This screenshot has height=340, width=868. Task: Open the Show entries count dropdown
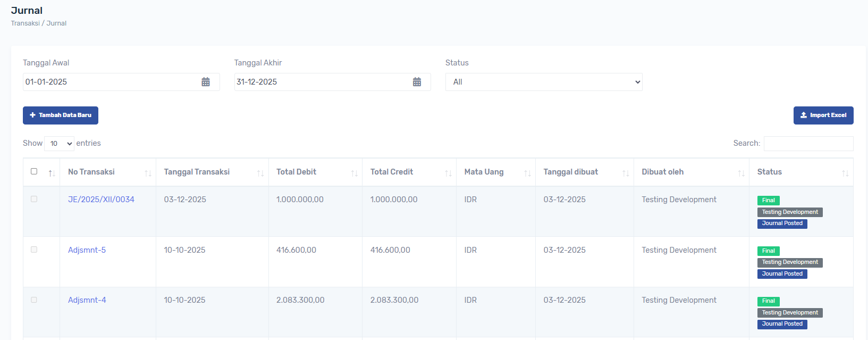pos(59,144)
